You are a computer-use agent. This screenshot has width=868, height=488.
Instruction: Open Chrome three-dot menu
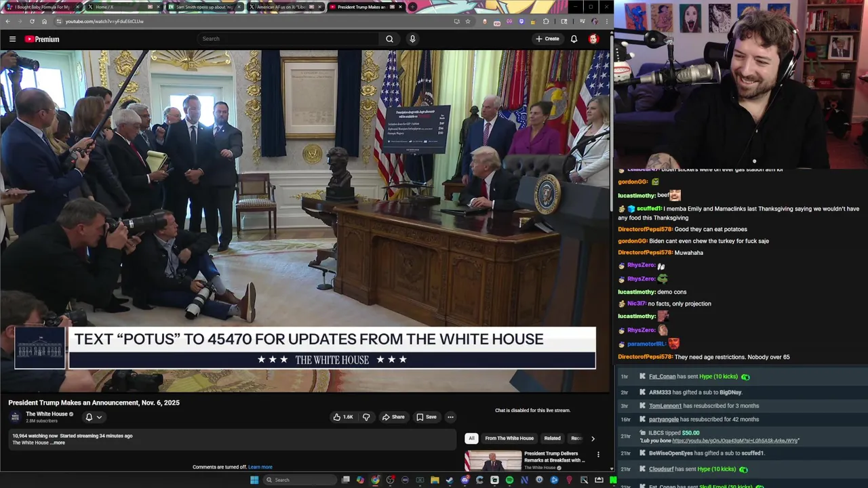point(606,21)
